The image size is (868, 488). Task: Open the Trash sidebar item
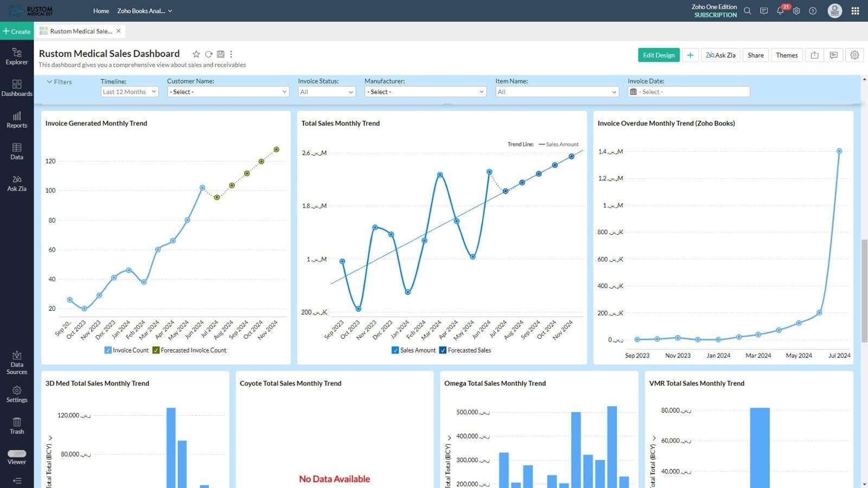[x=17, y=426]
